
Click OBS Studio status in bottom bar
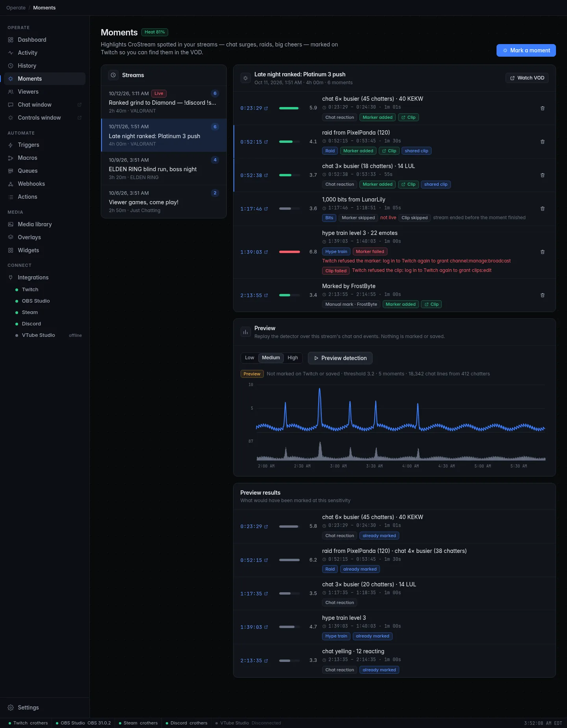[83, 723]
